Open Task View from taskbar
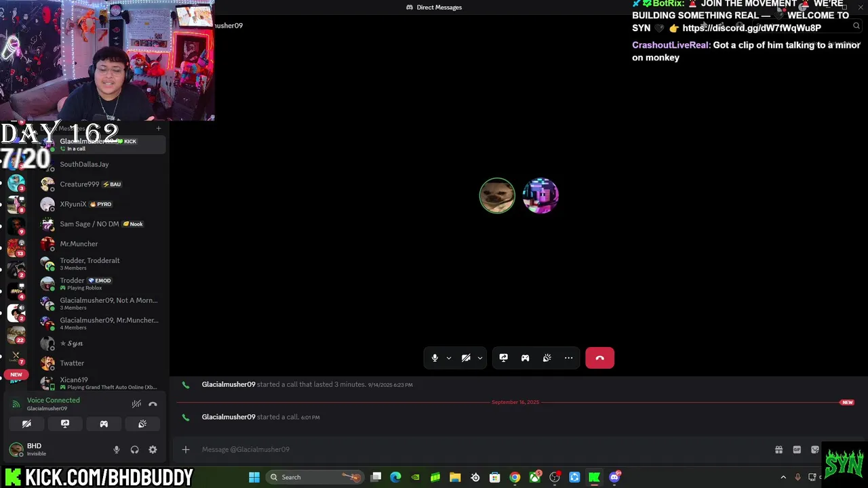This screenshot has height=488, width=868. tap(376, 477)
